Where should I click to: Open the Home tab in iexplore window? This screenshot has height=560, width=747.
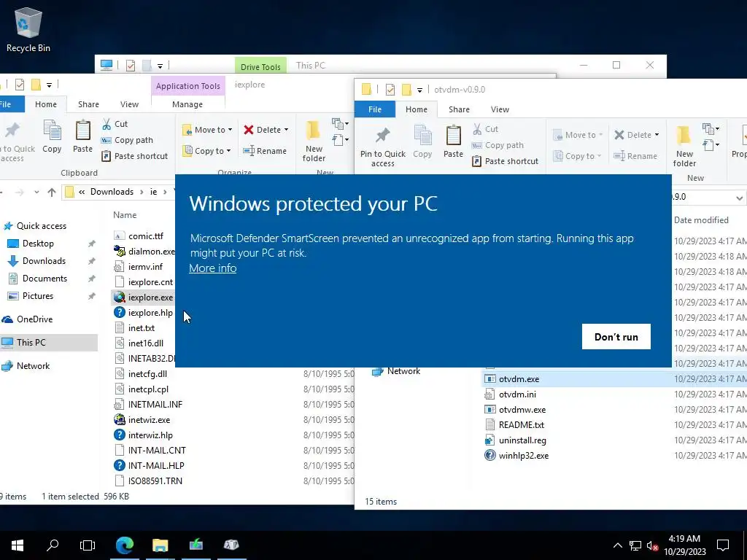point(46,104)
